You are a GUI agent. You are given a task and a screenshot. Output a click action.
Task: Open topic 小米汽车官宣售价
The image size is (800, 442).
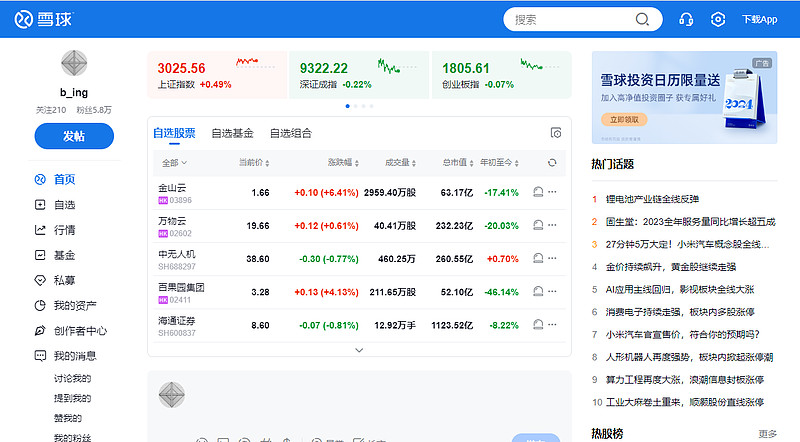pos(682,335)
